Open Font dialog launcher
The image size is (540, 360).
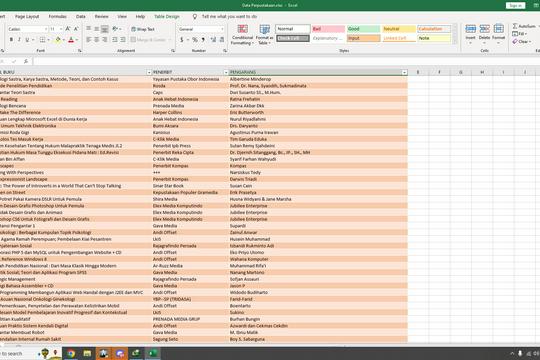[x=80, y=51]
